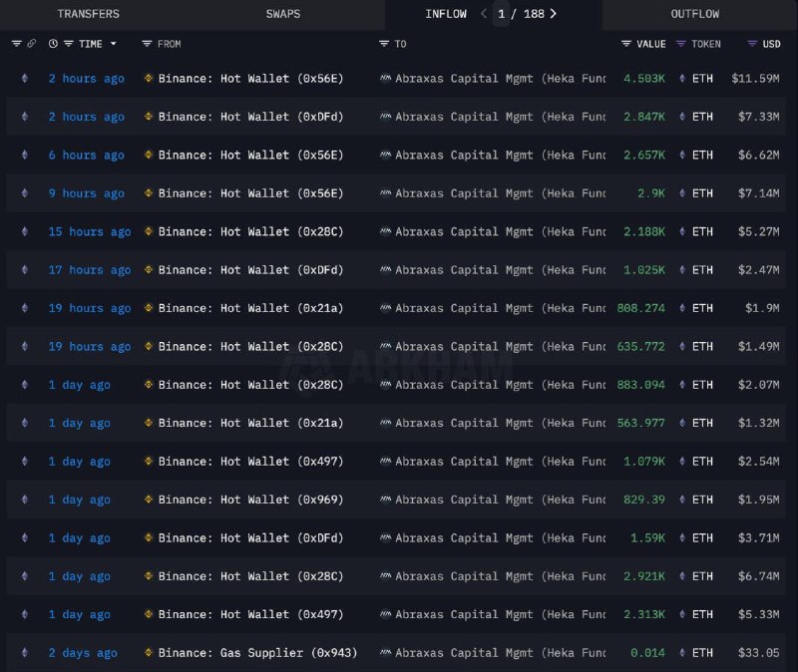Click the $1.95M USD amount
The image size is (798, 672).
tap(758, 500)
